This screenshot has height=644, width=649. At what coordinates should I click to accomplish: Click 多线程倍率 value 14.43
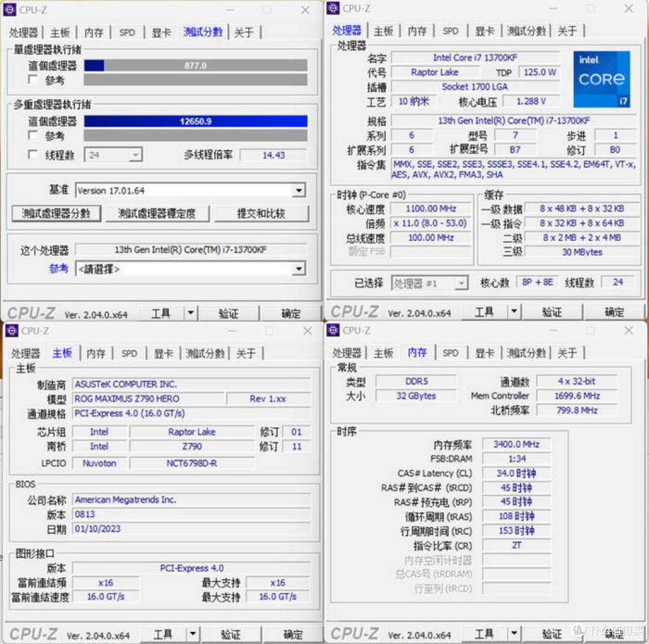pyautogui.click(x=273, y=155)
